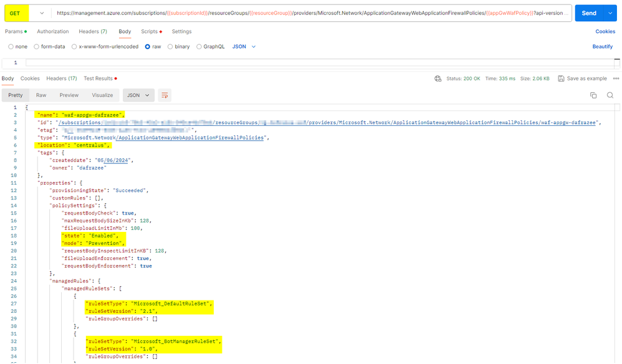Click the "fileUploadLimitInMb": 100 line
This screenshot has width=622, height=364.
102,228
